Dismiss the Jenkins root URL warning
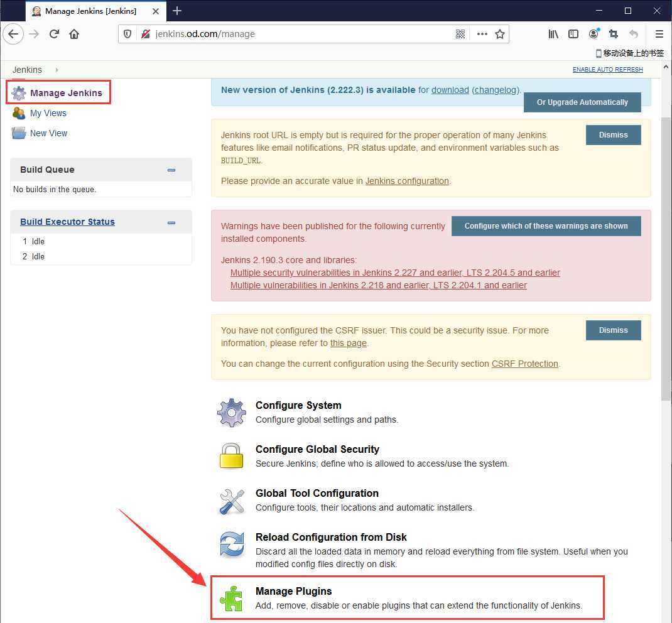Image resolution: width=672 pixels, height=623 pixels. [x=614, y=135]
